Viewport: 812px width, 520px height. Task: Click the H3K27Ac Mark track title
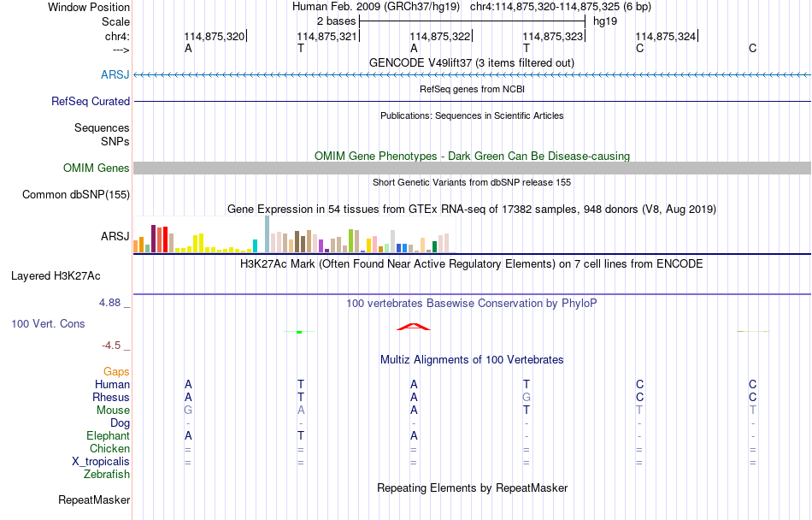(471, 263)
